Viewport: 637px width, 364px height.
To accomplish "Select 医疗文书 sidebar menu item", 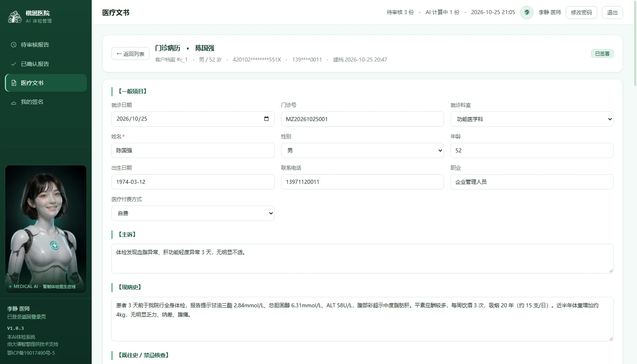I will point(46,83).
